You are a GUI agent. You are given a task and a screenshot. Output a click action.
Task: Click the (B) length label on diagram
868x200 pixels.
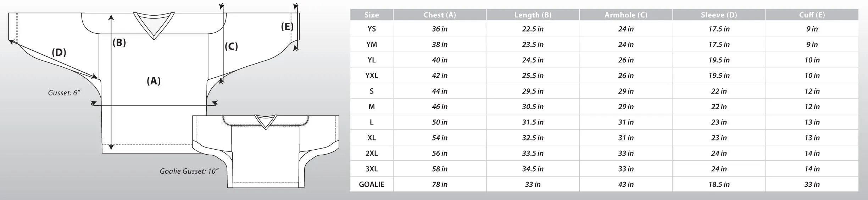coord(119,43)
